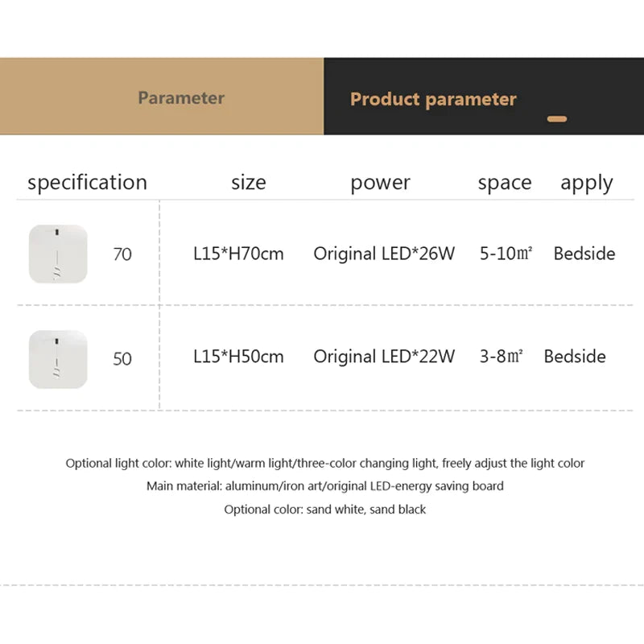Viewport: 644px width, 644px height.
Task: Select the 5-10㎡ space value
Action: (506, 254)
